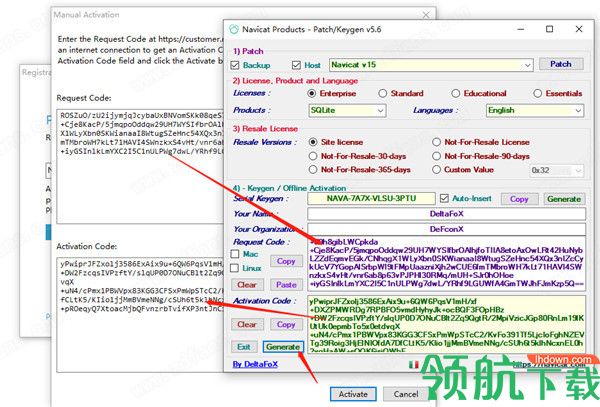Viewport: 600px width, 407px height.
Task: Click the Navicat keygen window title icon
Action: (233, 29)
